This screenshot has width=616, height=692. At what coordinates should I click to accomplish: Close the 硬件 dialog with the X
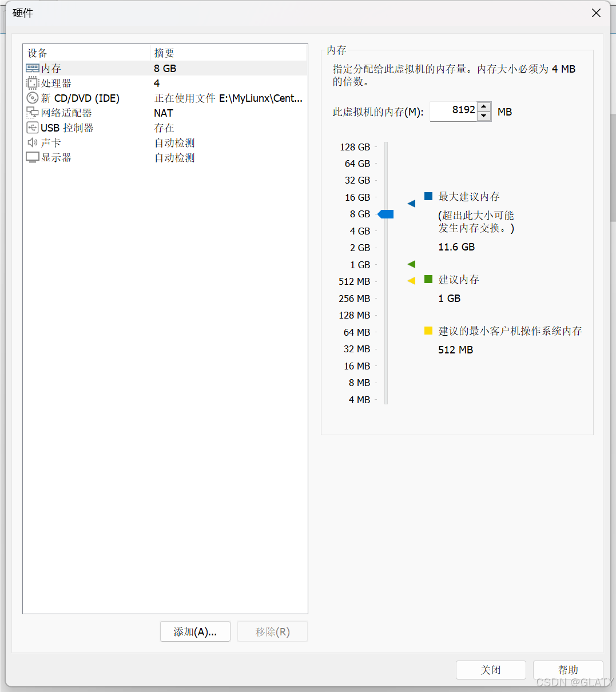(596, 13)
